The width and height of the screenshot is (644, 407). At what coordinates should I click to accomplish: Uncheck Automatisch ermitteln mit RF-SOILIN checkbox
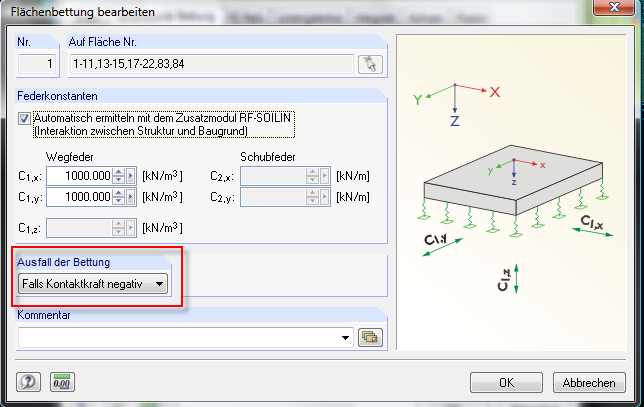[24, 119]
